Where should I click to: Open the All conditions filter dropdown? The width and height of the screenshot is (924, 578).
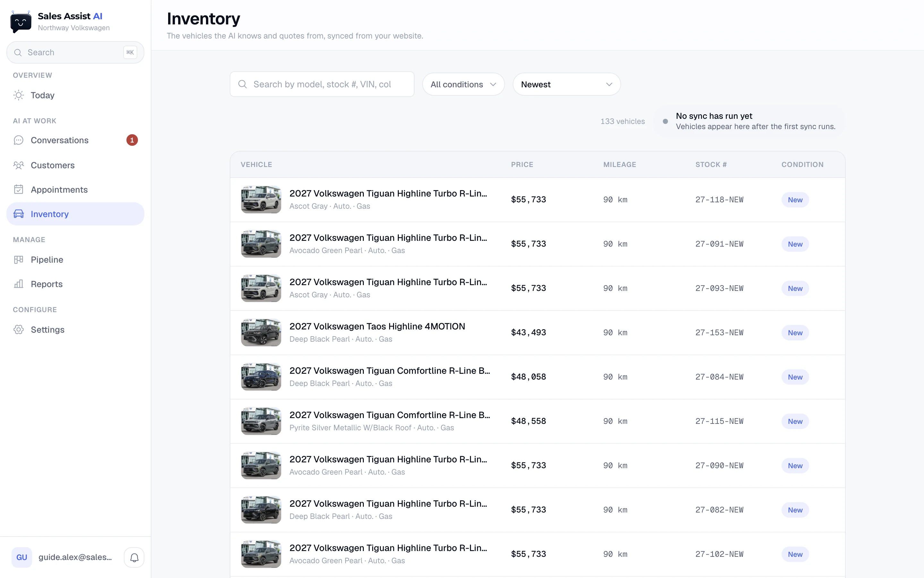[x=463, y=84]
